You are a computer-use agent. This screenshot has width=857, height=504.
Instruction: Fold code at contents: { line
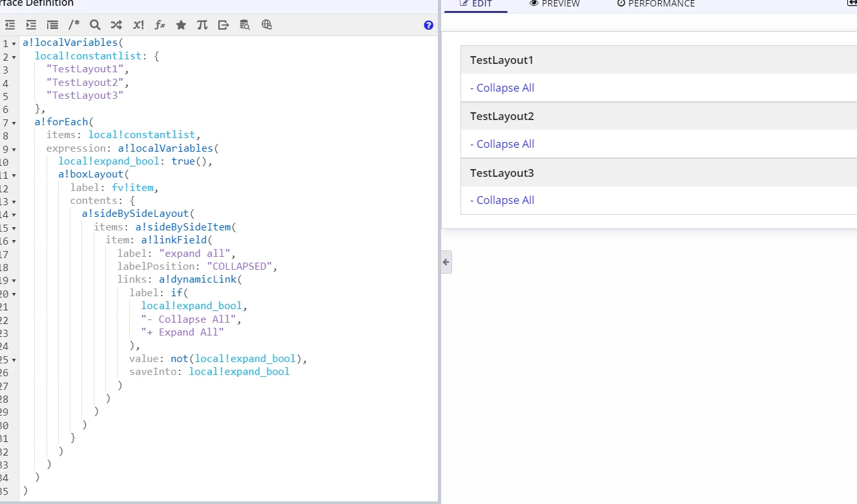coord(14,202)
